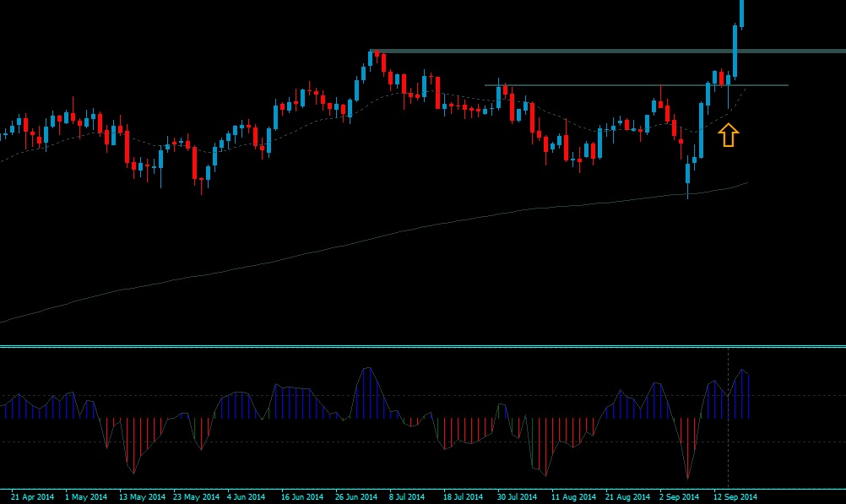Click the "12 Sep 2014" date label
This screenshot has height=504, width=846.
(x=735, y=496)
